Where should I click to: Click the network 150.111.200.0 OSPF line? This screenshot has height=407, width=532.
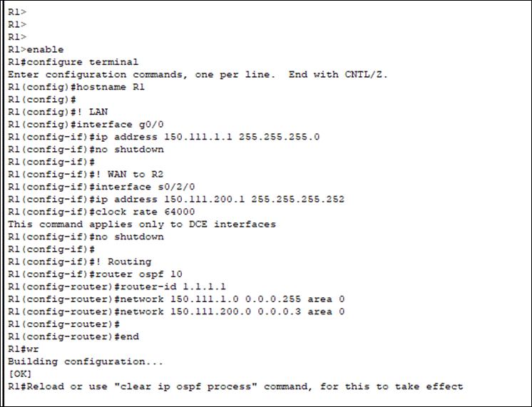[176, 311]
